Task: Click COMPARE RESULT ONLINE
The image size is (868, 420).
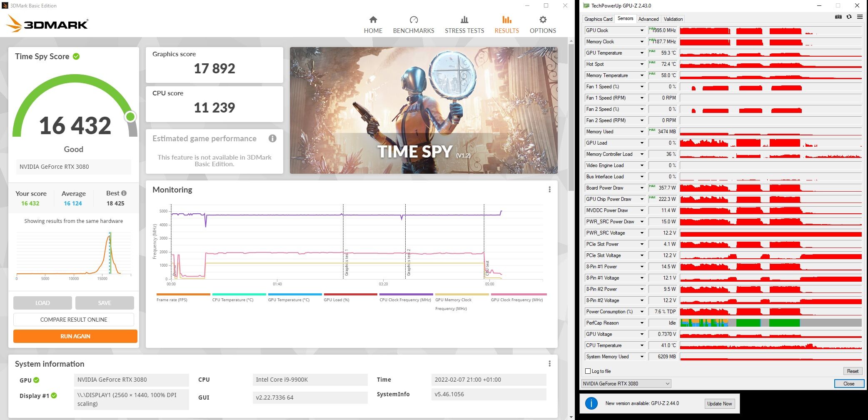Action: [74, 320]
